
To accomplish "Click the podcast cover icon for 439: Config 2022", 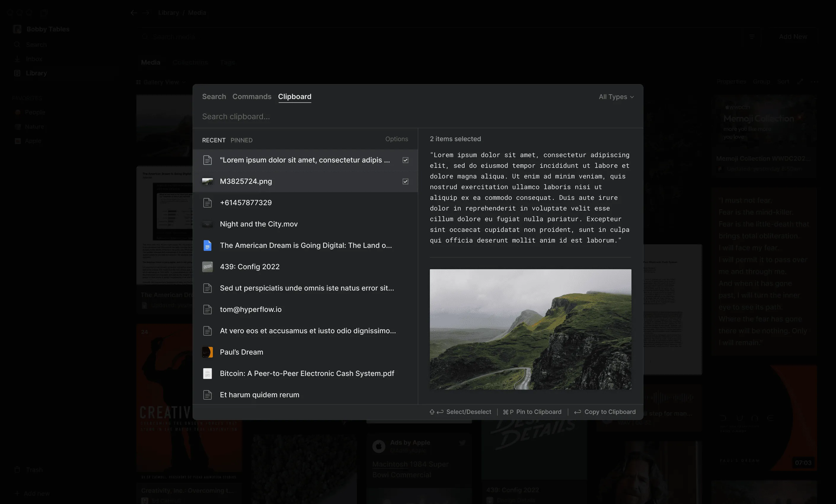I will pos(207,267).
